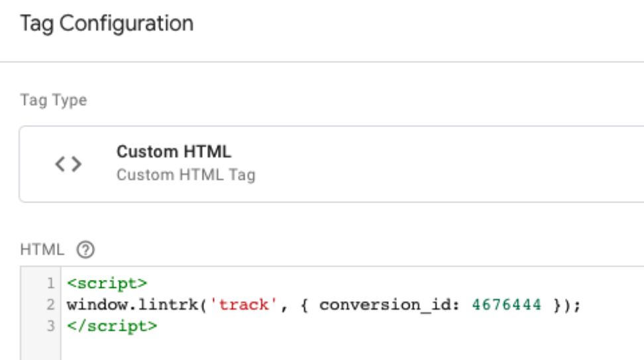The width and height of the screenshot is (644, 360).
Task: Select the Custom HTML tag type card
Action: [x=331, y=164]
